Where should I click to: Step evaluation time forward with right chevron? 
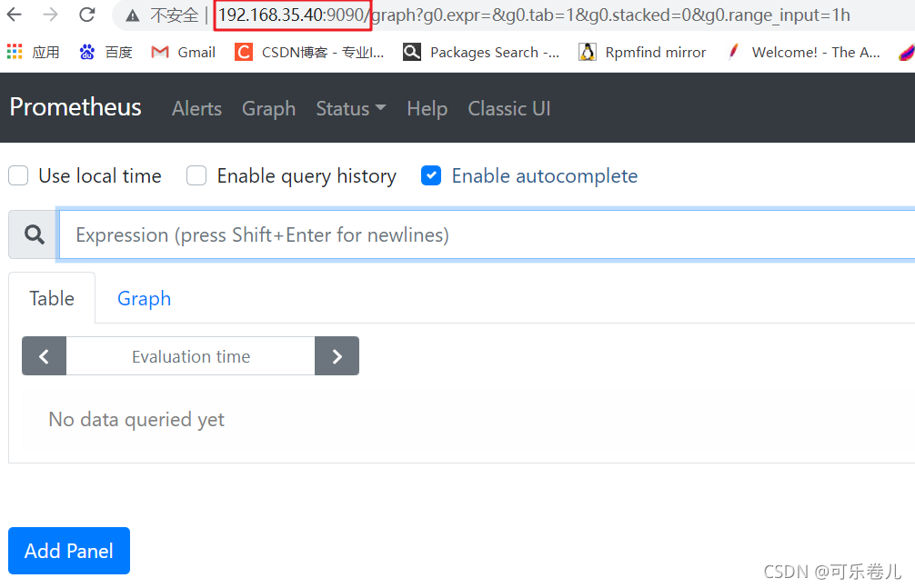pos(337,356)
